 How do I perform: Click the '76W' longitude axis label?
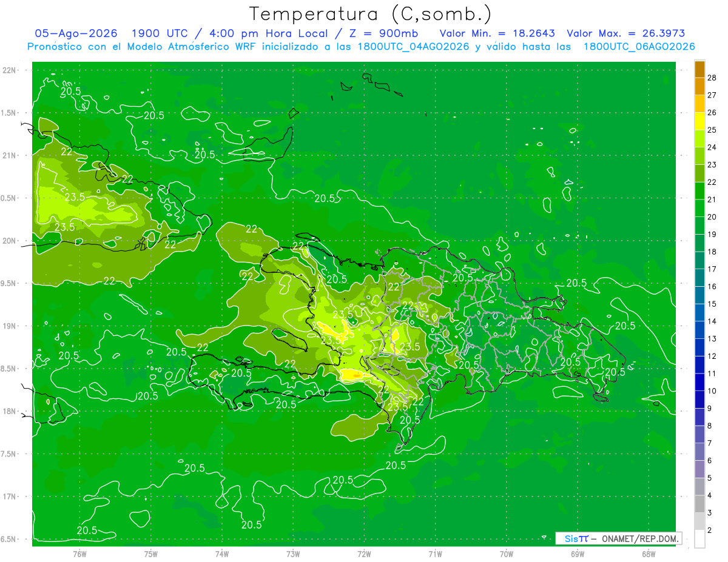point(79,554)
